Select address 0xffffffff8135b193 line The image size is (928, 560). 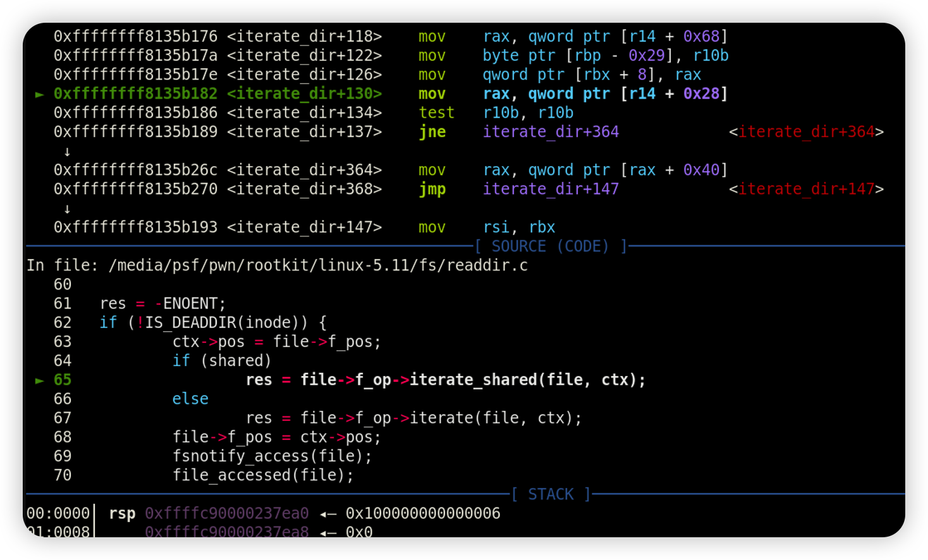135,227
